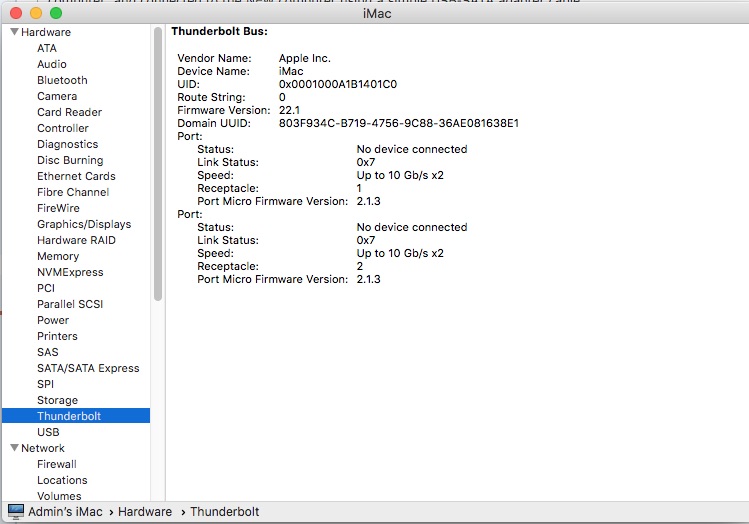Select the highlighted Thunderbolt entry
The height and width of the screenshot is (524, 749).
(76, 416)
